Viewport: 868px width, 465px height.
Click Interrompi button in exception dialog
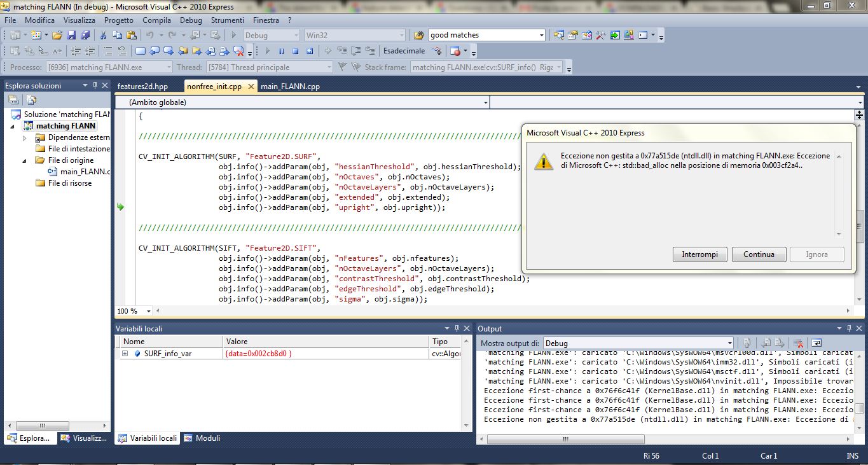click(699, 254)
